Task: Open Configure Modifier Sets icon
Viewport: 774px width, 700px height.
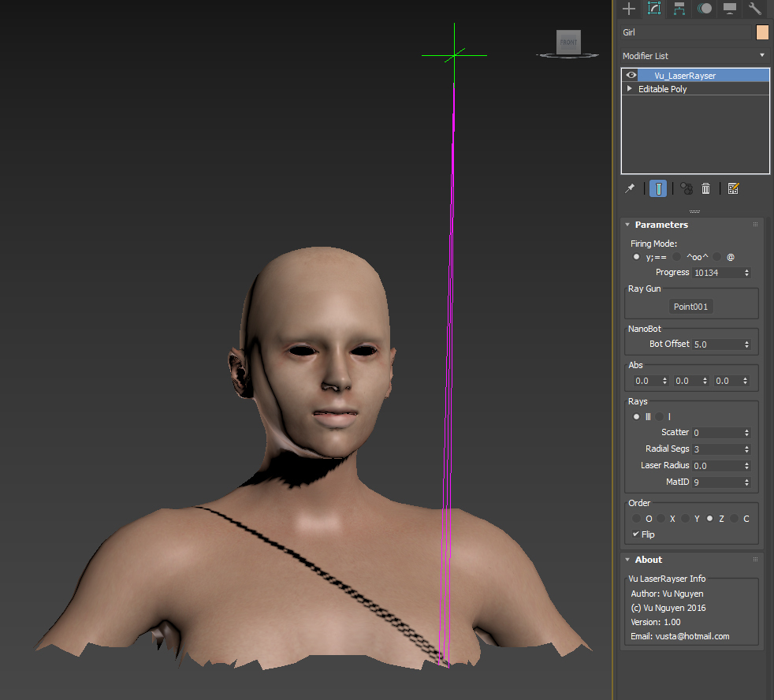Action: pyautogui.click(x=734, y=188)
